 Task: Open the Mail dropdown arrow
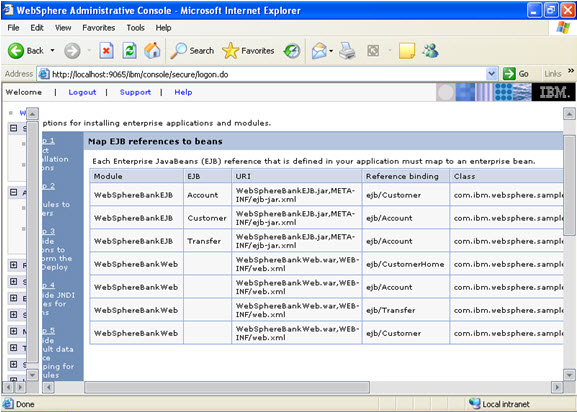331,51
